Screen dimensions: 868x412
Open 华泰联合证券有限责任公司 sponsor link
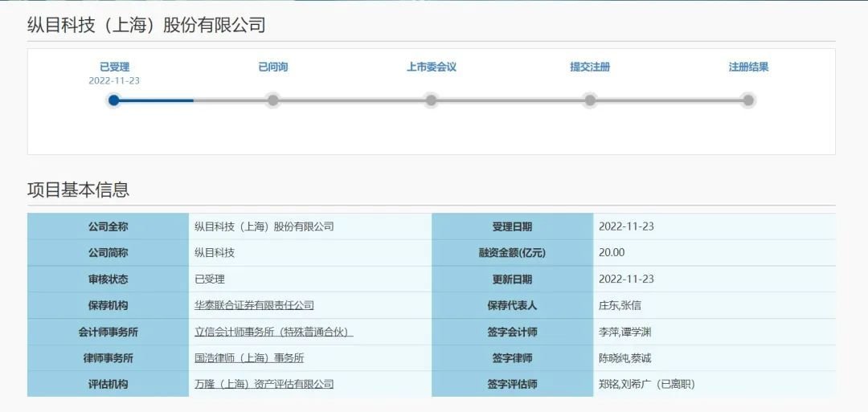(254, 305)
